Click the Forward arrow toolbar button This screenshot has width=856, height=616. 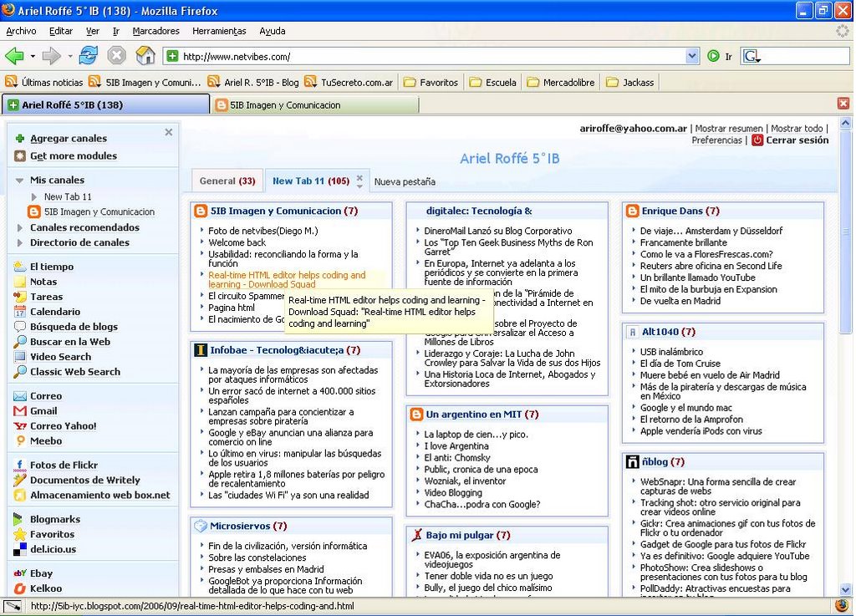(51, 56)
